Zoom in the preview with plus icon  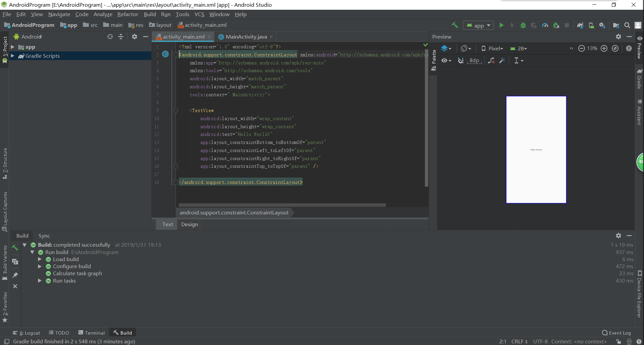(x=604, y=48)
